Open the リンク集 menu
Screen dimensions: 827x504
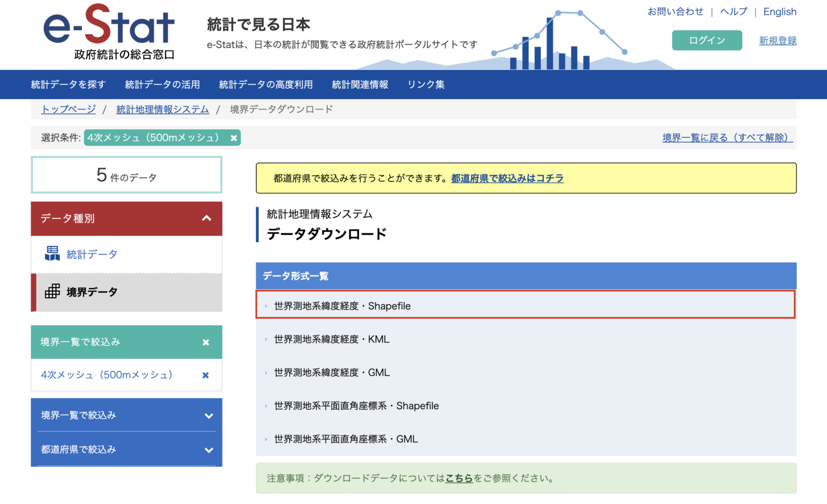click(x=425, y=84)
